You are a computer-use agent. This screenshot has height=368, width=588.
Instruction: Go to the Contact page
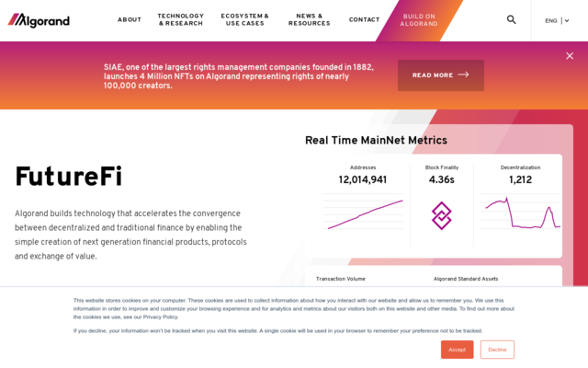coord(364,19)
